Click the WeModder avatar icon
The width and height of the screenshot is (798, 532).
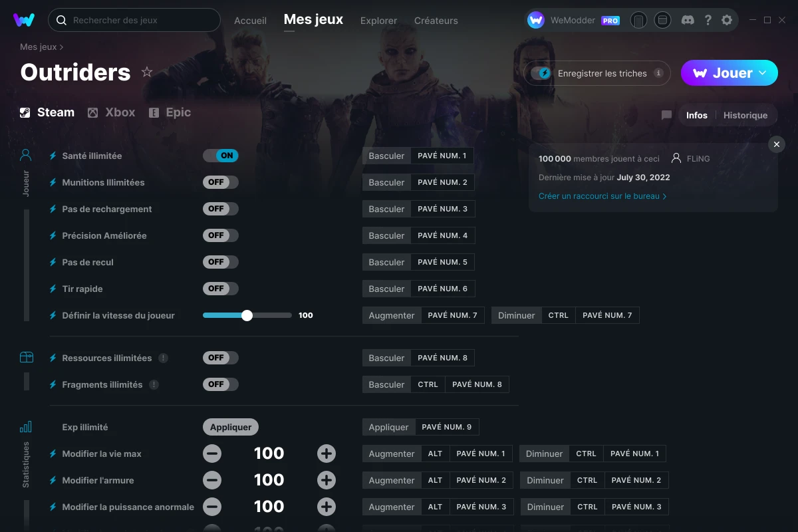536,20
